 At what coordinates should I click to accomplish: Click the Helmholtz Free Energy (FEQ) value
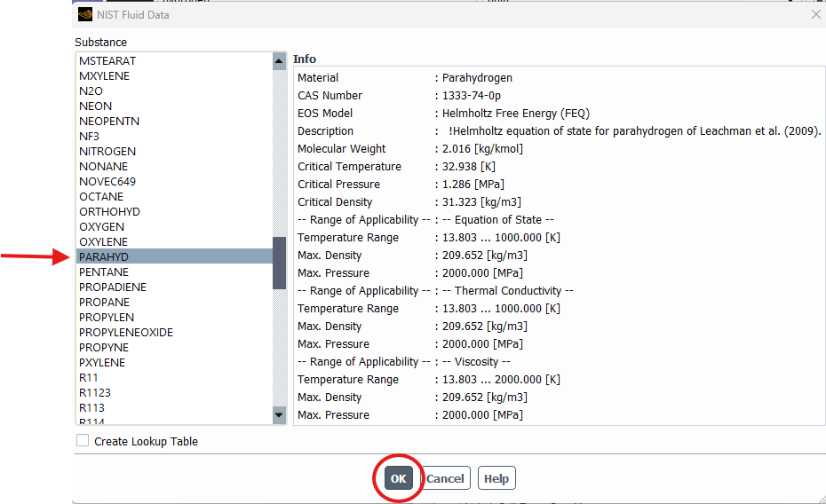[x=516, y=114]
